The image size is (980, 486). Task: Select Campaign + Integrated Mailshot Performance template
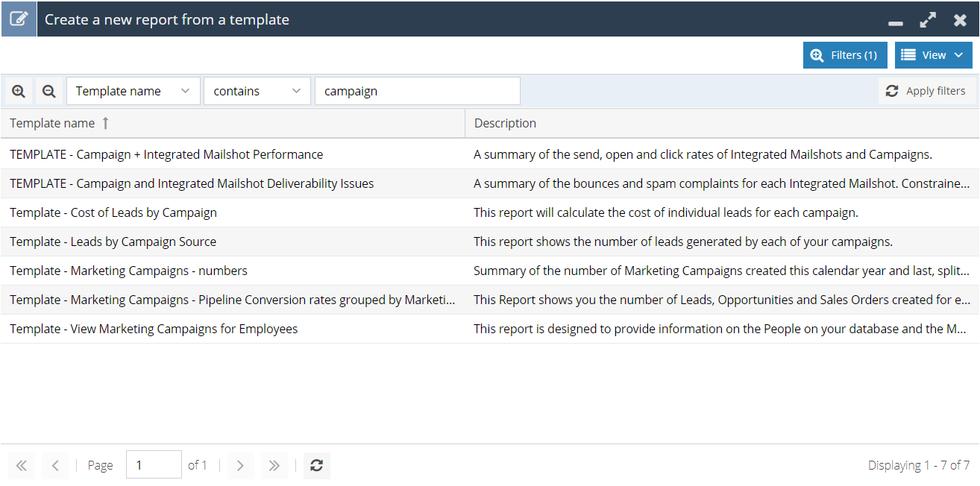(166, 154)
